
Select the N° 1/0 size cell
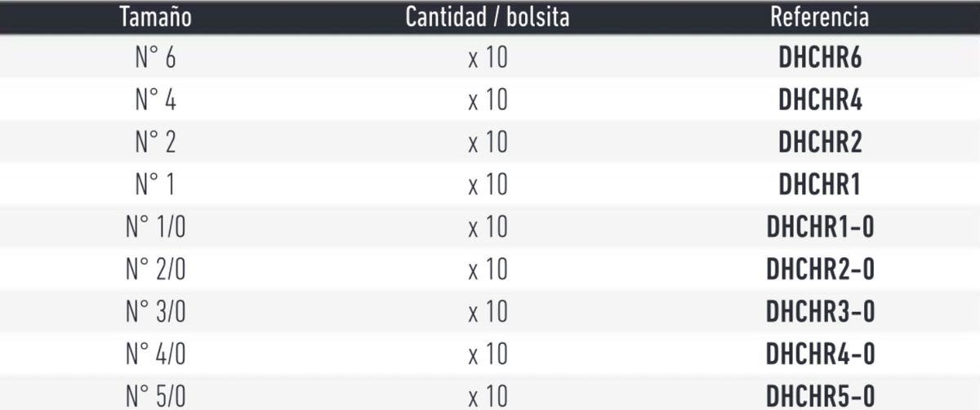pos(155,227)
